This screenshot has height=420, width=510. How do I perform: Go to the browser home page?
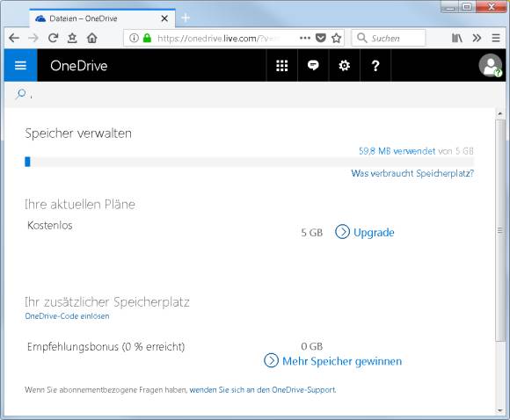pyautogui.click(x=92, y=39)
